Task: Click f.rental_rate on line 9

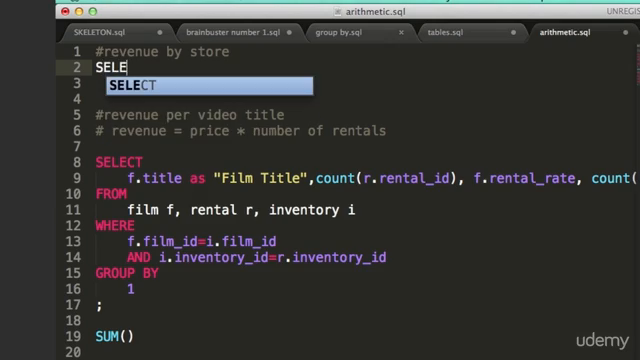Action: [x=524, y=178]
